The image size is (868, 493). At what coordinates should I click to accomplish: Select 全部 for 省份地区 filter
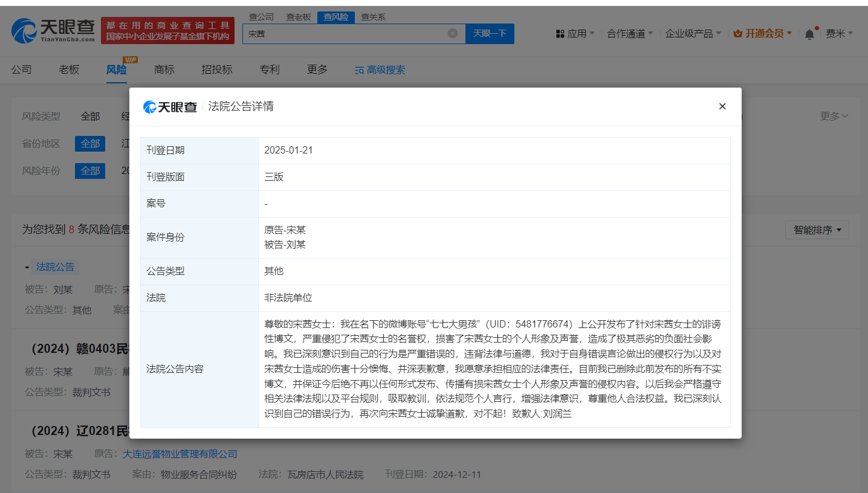[89, 143]
